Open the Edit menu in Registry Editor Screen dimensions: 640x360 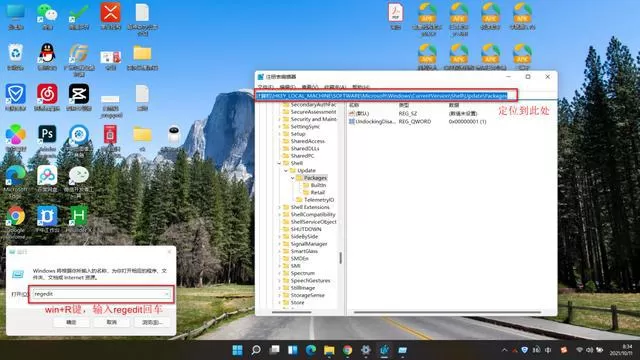pos(287,87)
